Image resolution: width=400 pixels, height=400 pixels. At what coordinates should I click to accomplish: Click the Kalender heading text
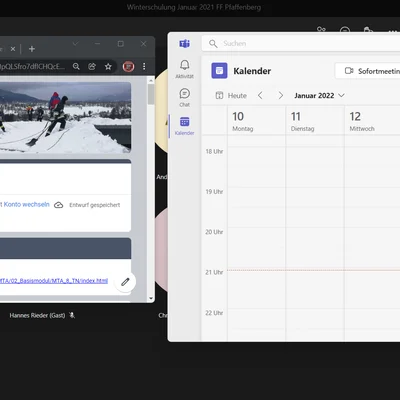pyautogui.click(x=252, y=71)
